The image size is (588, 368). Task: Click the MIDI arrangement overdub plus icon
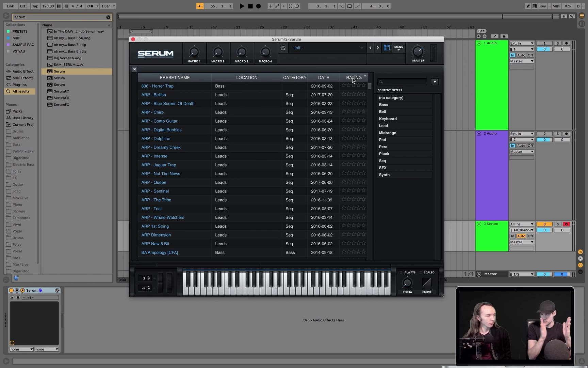coord(271,6)
